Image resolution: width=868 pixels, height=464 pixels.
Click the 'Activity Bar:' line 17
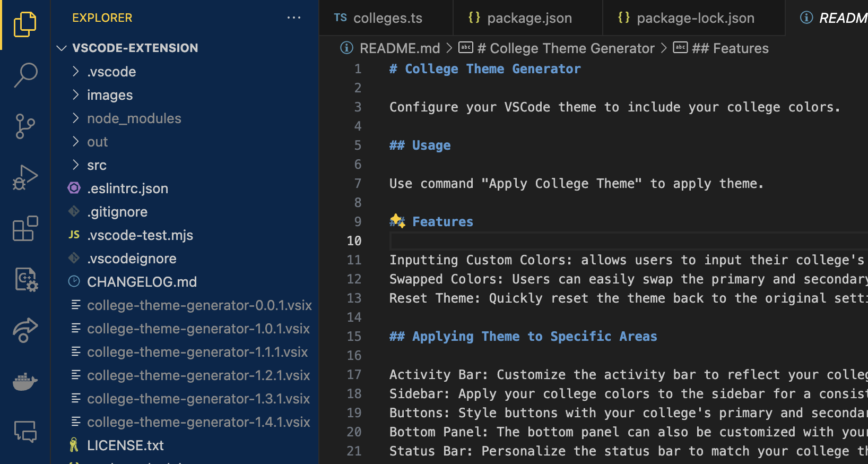628,375
